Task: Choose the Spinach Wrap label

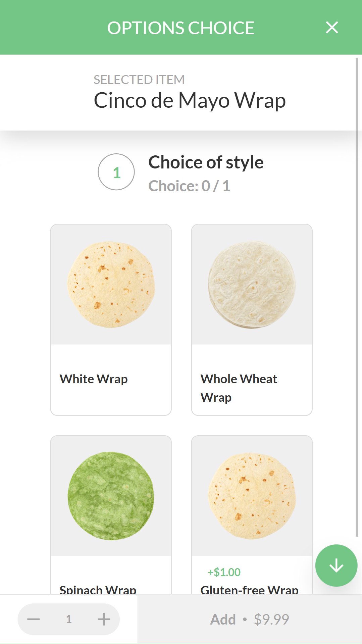Action: 98,589
